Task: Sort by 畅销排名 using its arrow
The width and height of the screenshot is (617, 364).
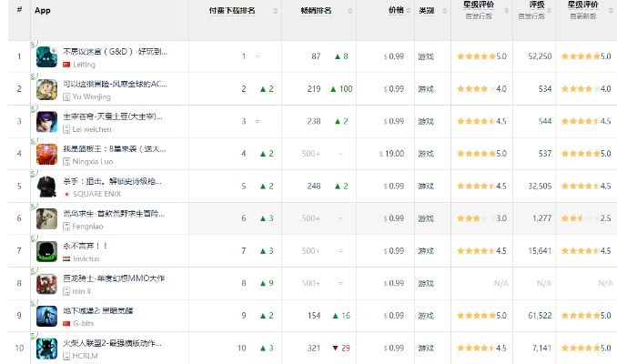Action: click(350, 11)
